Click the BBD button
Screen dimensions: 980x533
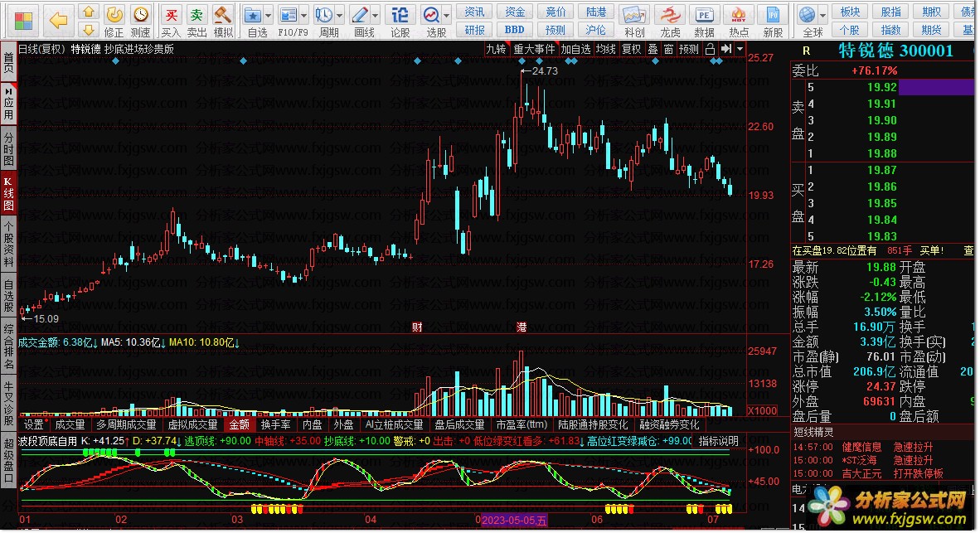[514, 29]
